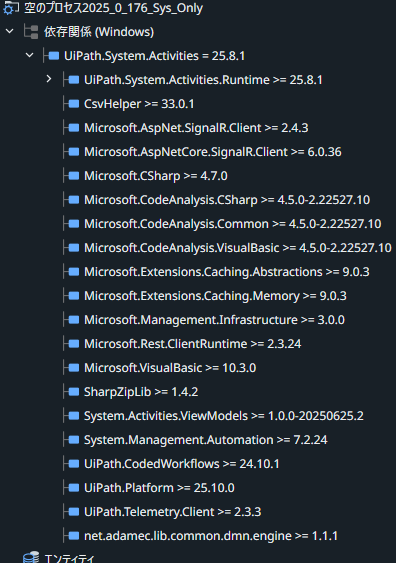The height and width of the screenshot is (563, 396).
Task: Select UiPath.CodedWorkflows >= 24.10.1 row
Action: click(181, 464)
